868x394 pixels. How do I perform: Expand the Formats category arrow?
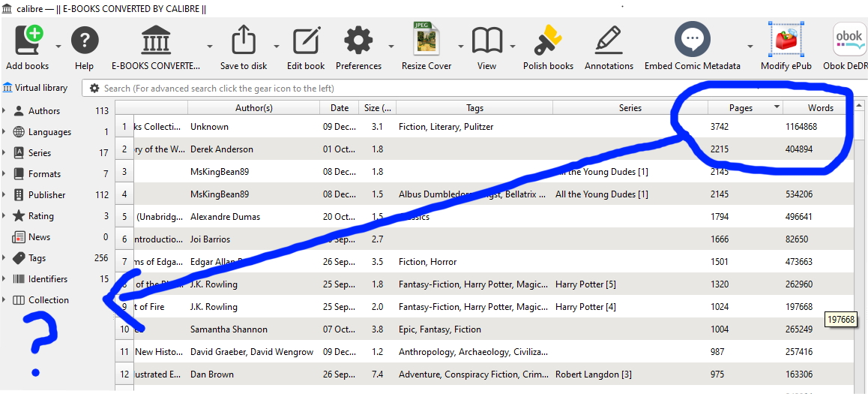tap(4, 173)
